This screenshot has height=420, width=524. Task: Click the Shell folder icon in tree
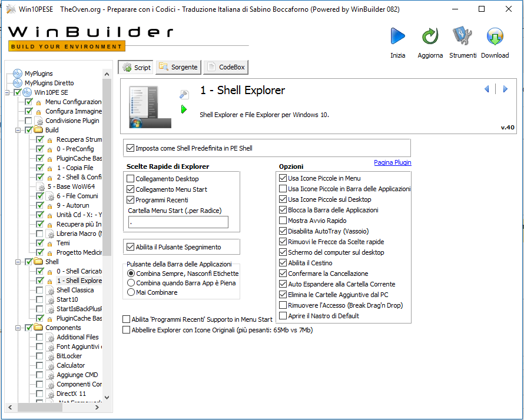click(x=38, y=261)
